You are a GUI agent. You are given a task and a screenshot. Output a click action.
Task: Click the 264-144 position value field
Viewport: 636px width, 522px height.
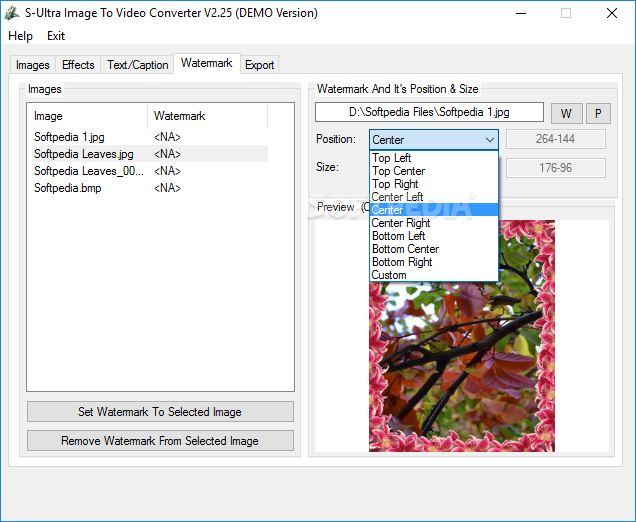coord(556,139)
